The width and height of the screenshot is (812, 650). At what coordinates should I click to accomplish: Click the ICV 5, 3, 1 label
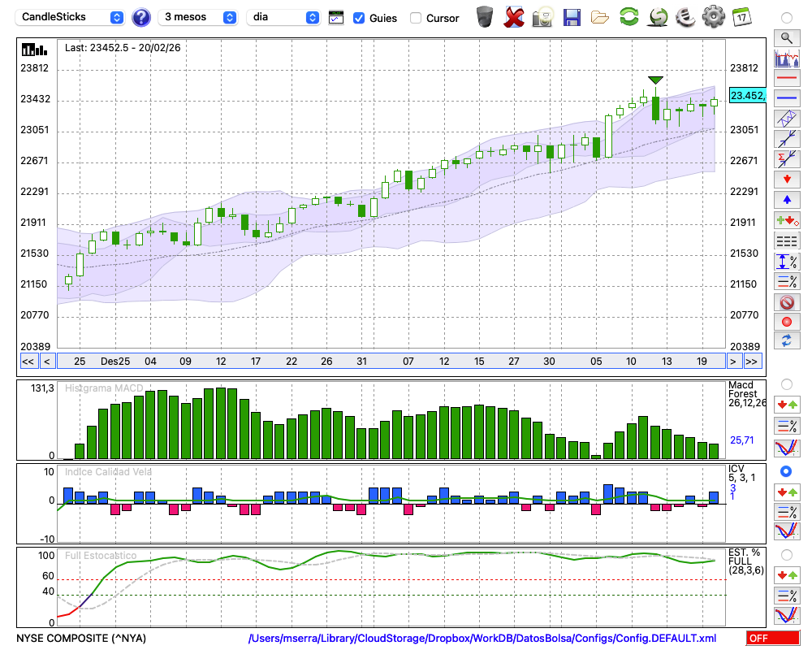[741, 473]
